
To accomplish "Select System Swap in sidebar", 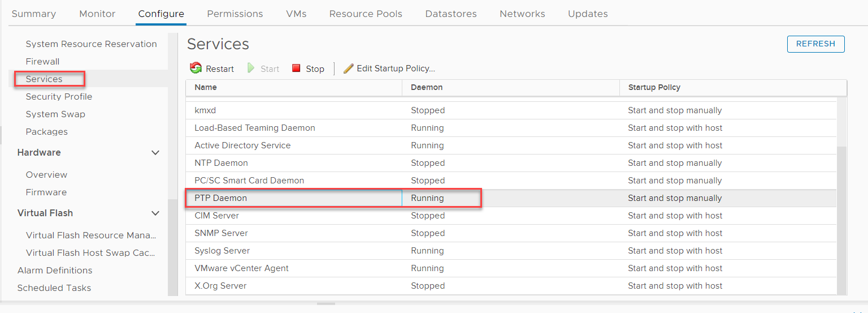I will point(55,114).
